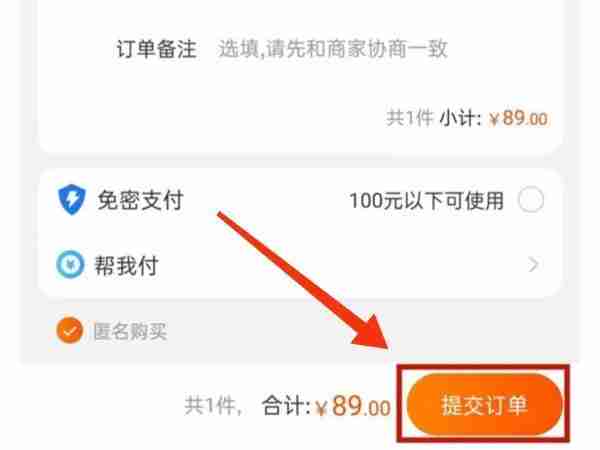Tap the 匿名购买 label text

pyautogui.click(x=130, y=331)
